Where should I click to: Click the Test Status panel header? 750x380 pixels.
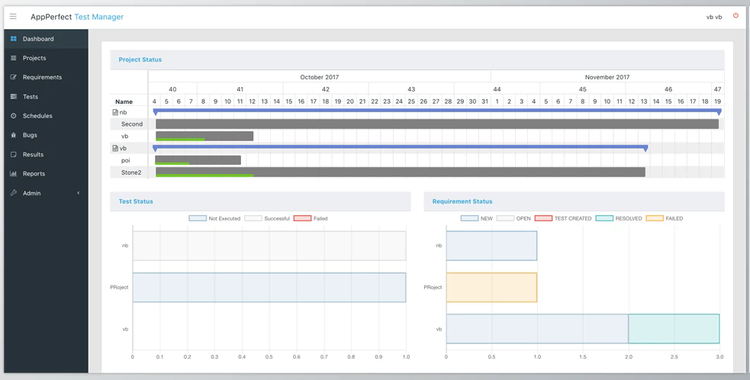(260, 201)
